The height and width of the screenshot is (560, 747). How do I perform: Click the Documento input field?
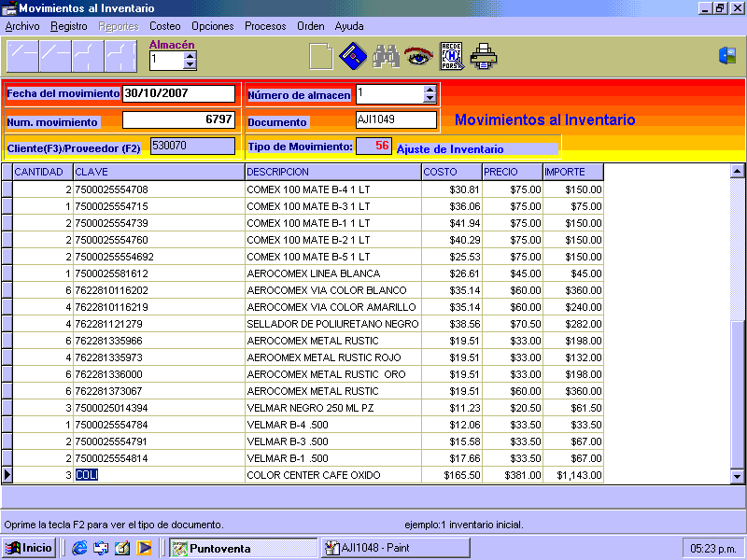tap(396, 119)
